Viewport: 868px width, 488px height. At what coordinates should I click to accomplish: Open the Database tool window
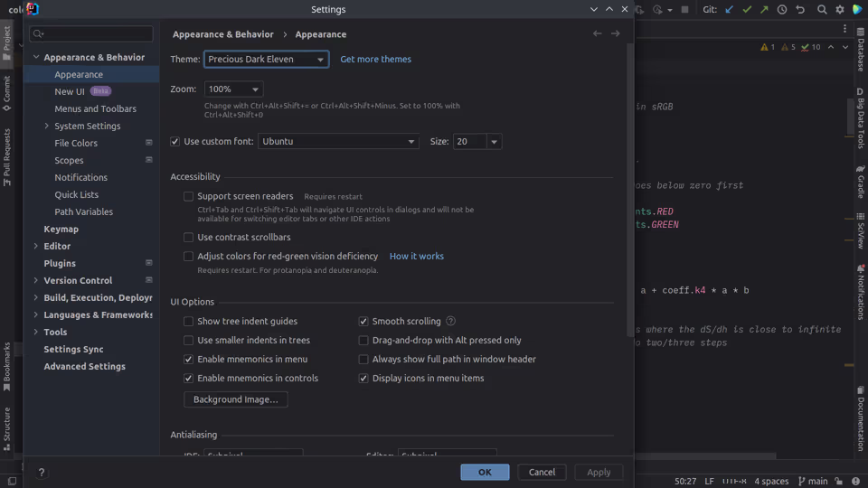[861, 49]
